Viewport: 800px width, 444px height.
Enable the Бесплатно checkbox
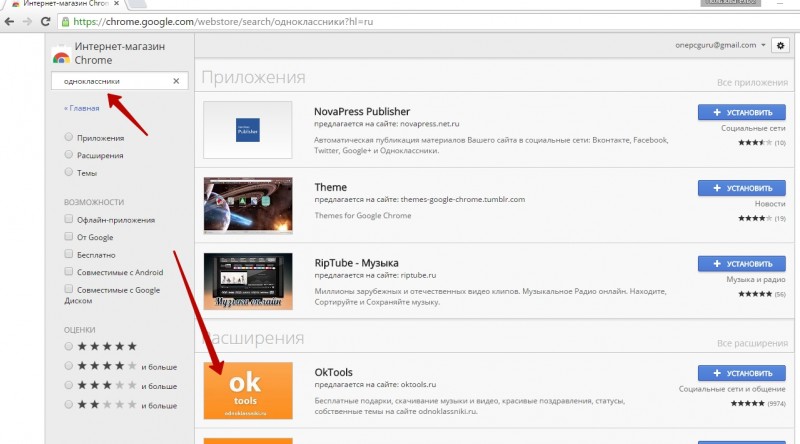(x=68, y=254)
